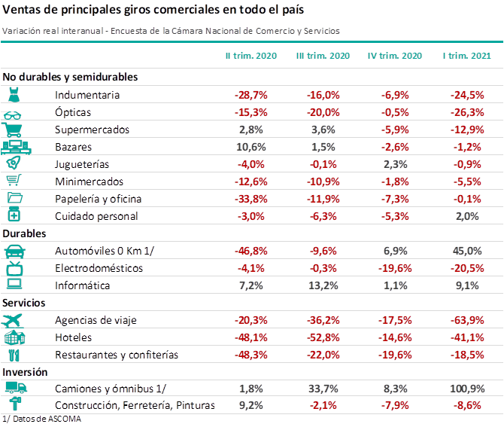
Task: Click the rocket icon for Jugueterías
Action: tap(14, 163)
